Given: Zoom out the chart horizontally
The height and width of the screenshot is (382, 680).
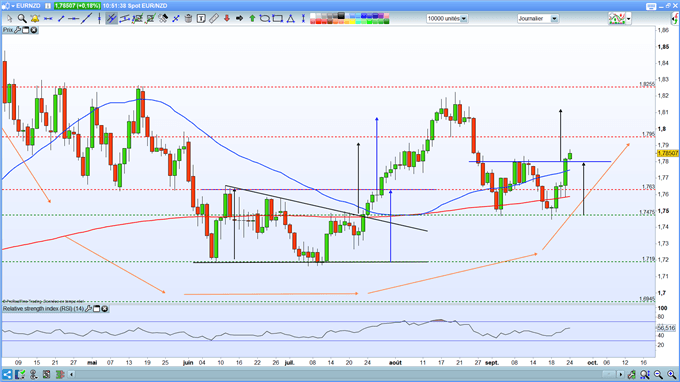Looking at the screenshot, I should (658, 374).
